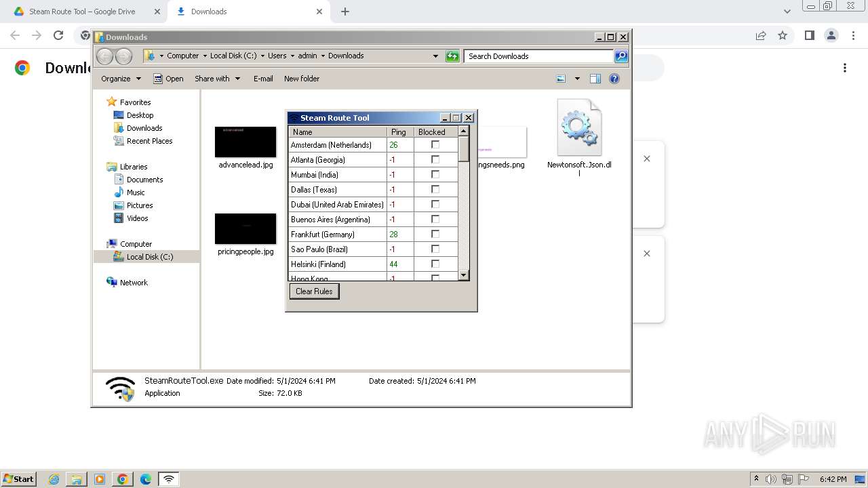Image resolution: width=868 pixels, height=488 pixels.
Task: Click Open in the Explorer toolbar
Action: (168, 79)
